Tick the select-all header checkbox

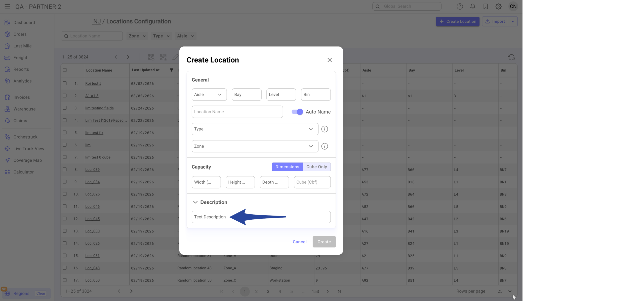point(65,70)
